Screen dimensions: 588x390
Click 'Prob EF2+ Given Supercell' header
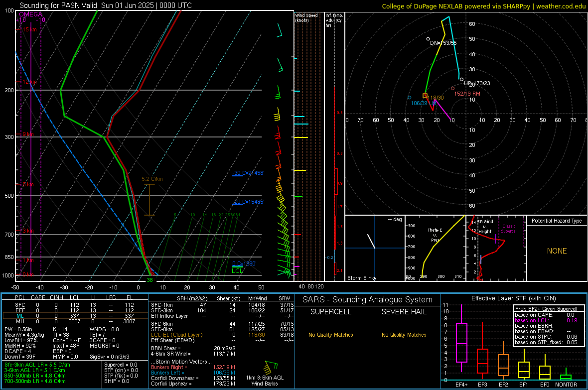coord(546,309)
